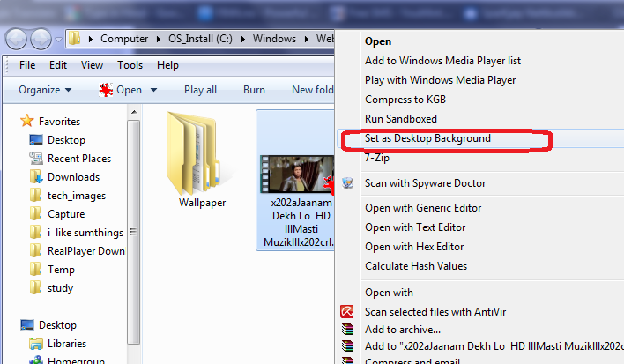
Task: Expand the Open button dropdown arrow
Action: pyautogui.click(x=153, y=90)
